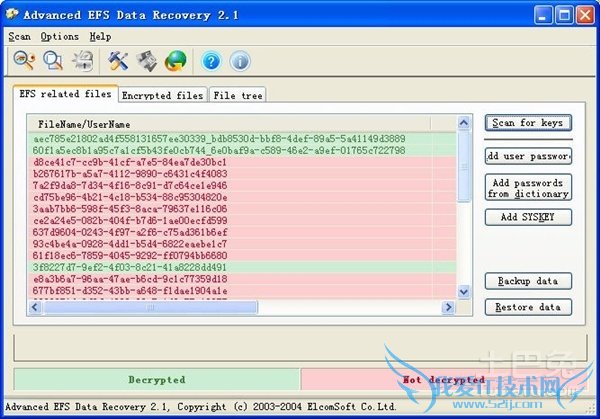Select row 61f18ec6-7859-4045-9292-ff0794bb6680

242,256
